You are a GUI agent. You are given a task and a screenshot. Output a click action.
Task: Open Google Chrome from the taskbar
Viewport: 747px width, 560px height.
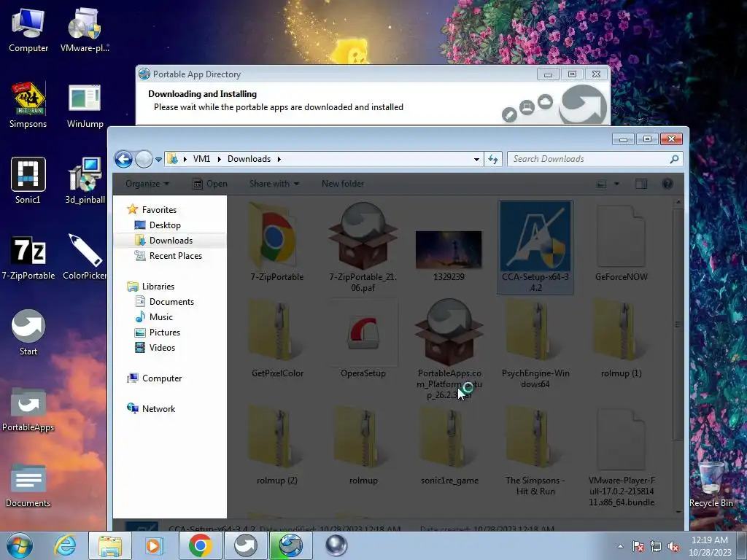[x=200, y=545]
